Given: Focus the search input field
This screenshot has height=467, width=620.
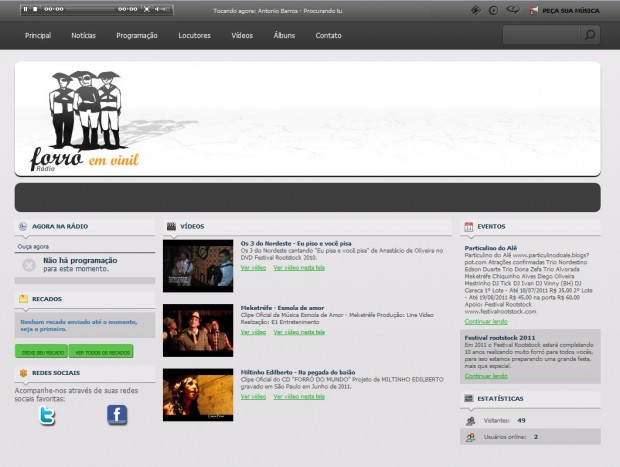Looking at the screenshot, I should [x=541, y=35].
